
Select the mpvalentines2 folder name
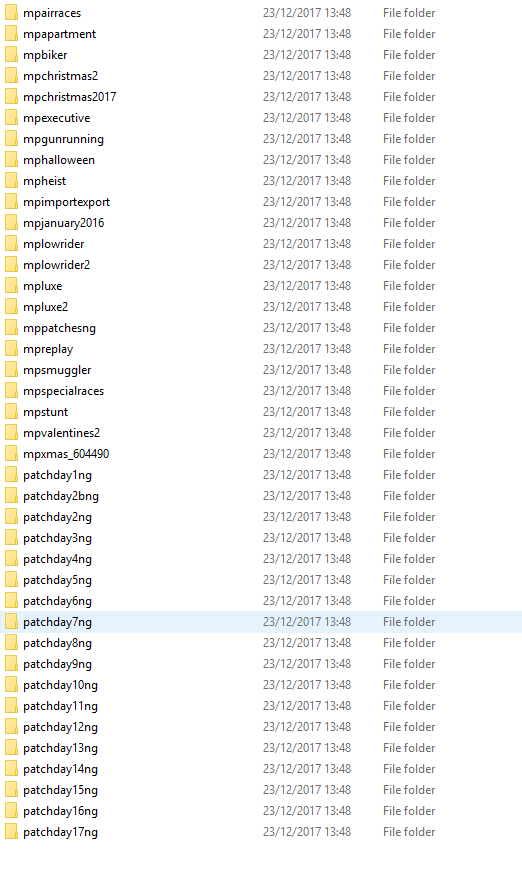(62, 433)
